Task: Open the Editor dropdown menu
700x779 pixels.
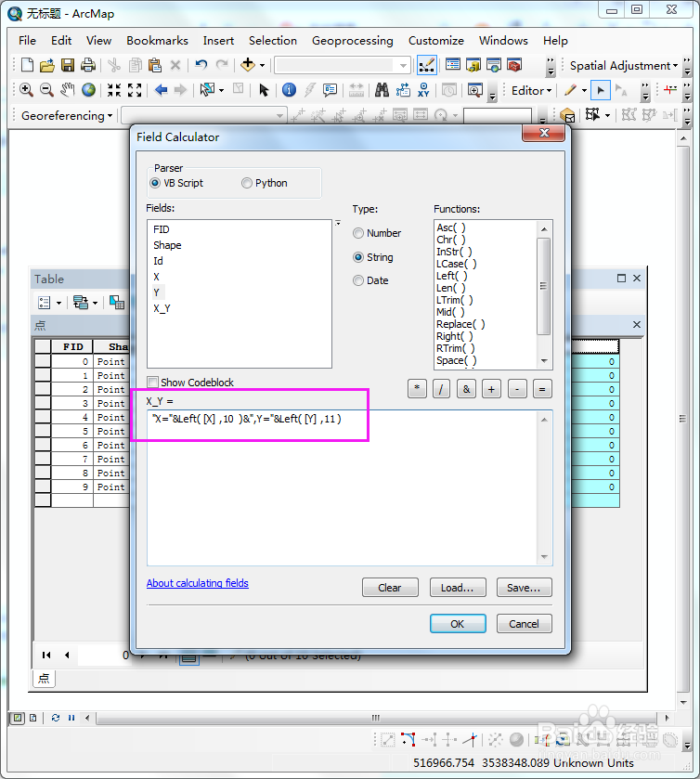Action: click(532, 90)
